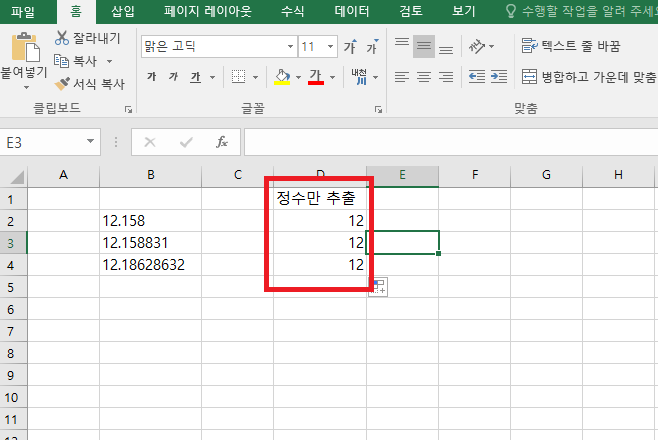The image size is (658, 440).
Task: Decrease font size with smaller 가 icon
Action: (372, 46)
